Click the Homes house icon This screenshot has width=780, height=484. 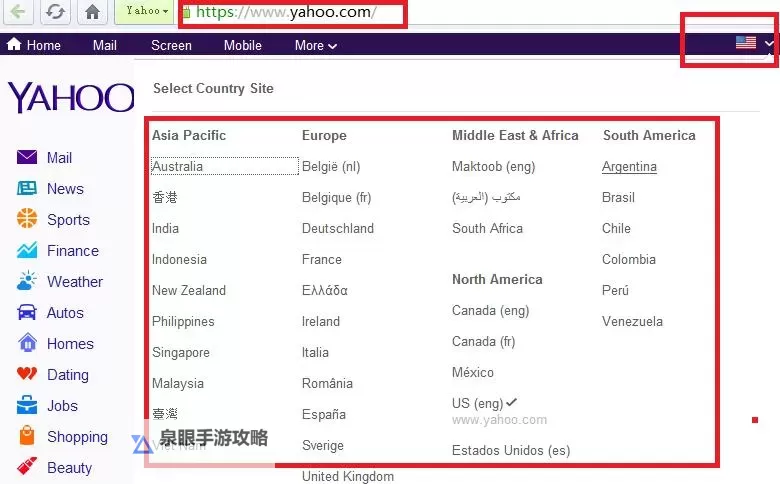point(27,343)
